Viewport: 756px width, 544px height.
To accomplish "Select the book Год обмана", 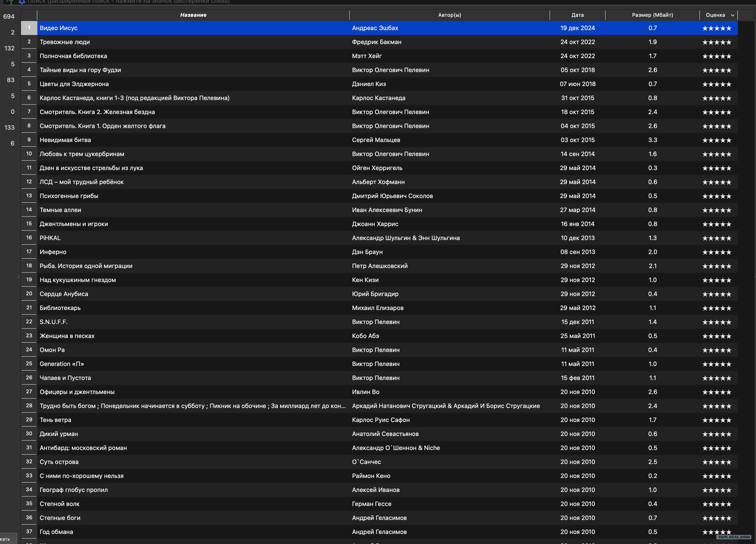I will tap(56, 532).
